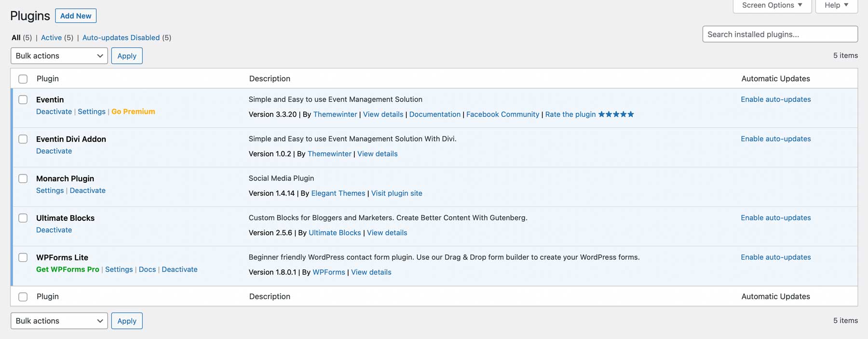Focus the Search installed plugins field
Viewport: 868px width, 339px height.
(780, 34)
